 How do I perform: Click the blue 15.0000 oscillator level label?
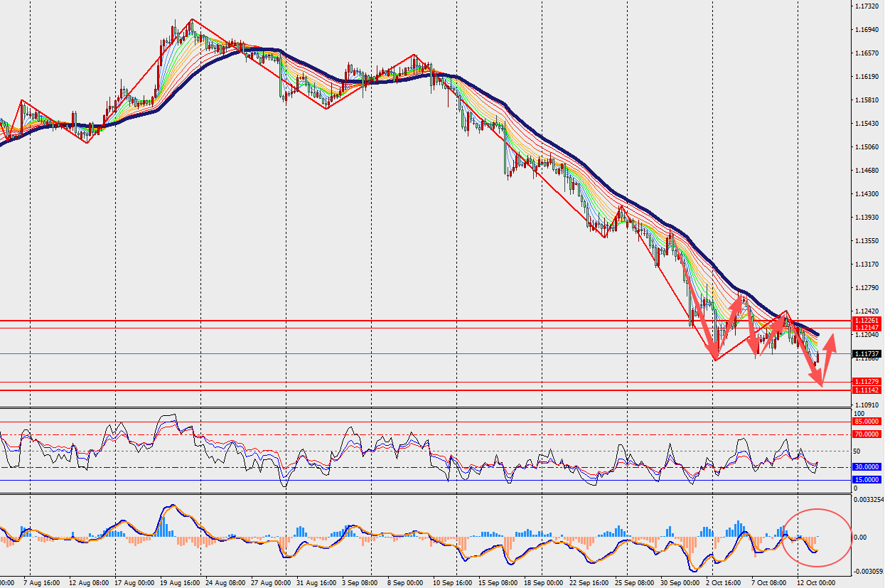[868, 480]
